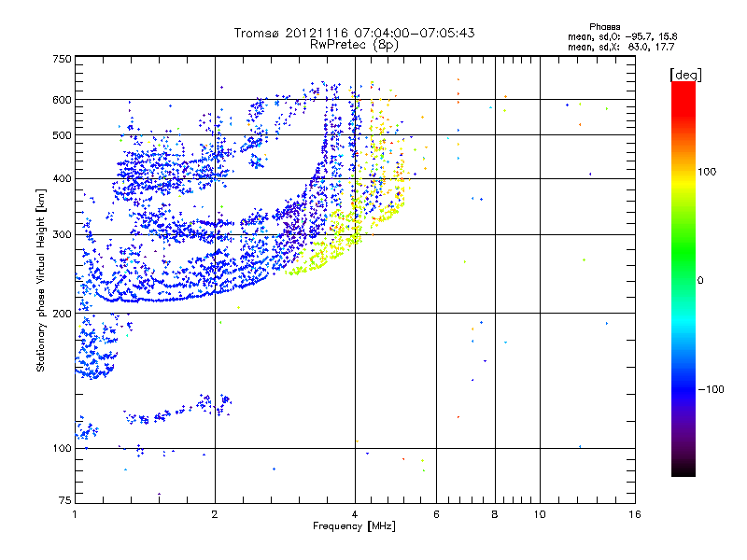The image size is (747, 560).
Task: Click the 'Frequency [MHz]' axis title
Action: 354,526
